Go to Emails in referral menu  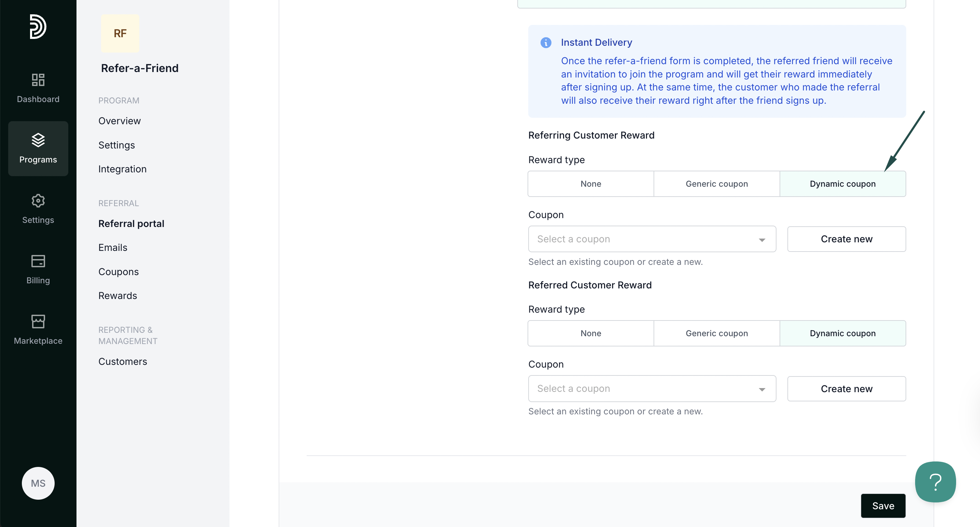tap(113, 247)
